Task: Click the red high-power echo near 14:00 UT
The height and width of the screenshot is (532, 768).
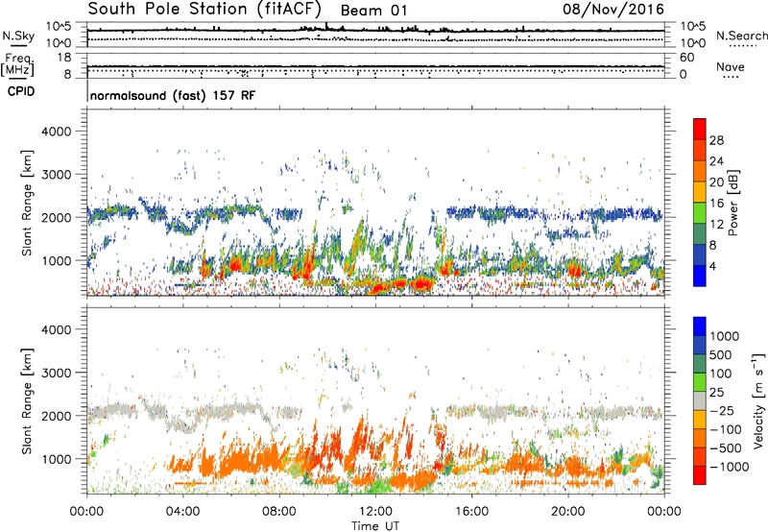Action: coord(422,283)
